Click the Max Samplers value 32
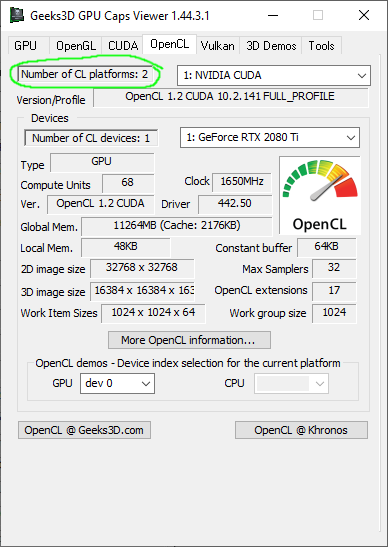 pyautogui.click(x=334, y=268)
